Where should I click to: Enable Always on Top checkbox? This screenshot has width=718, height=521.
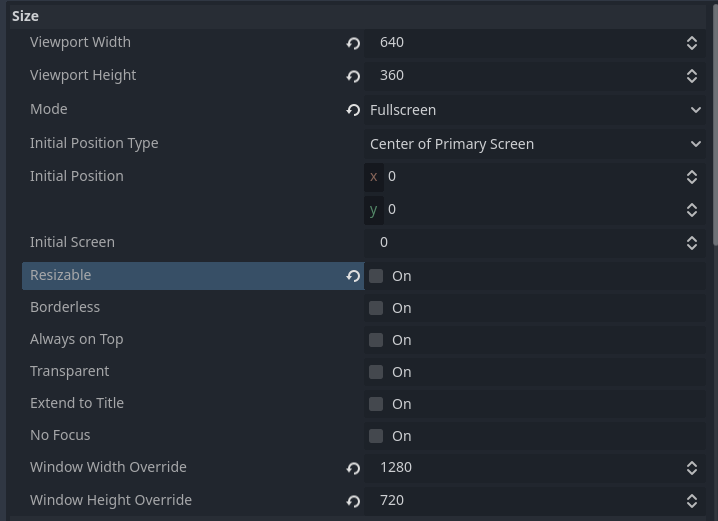376,340
